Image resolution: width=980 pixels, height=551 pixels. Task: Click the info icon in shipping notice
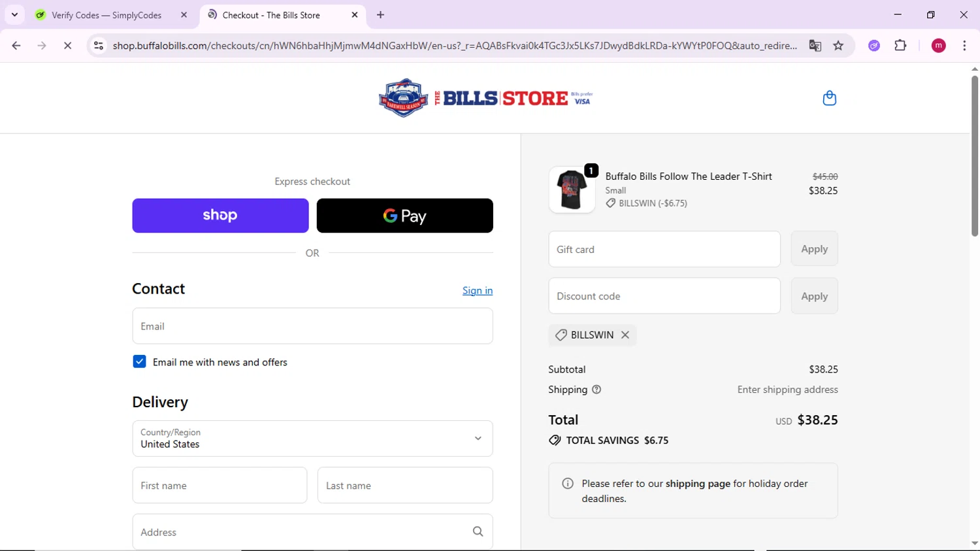pyautogui.click(x=568, y=484)
